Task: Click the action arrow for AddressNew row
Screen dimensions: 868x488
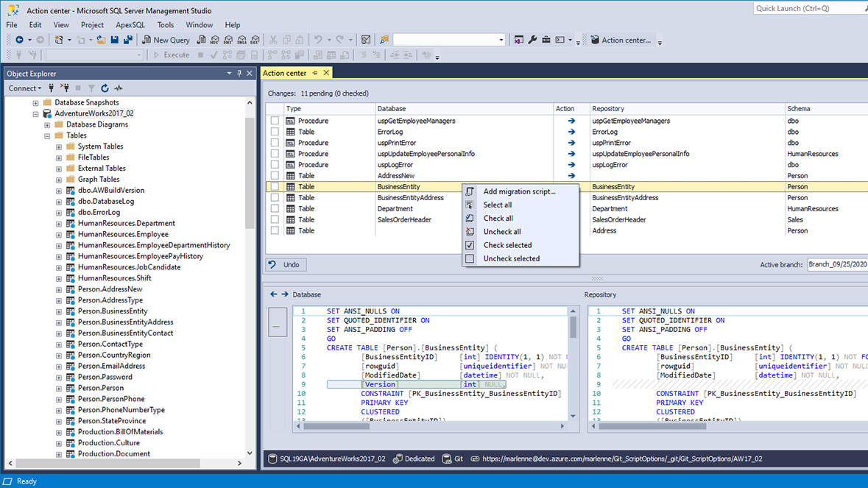Action: (x=571, y=175)
